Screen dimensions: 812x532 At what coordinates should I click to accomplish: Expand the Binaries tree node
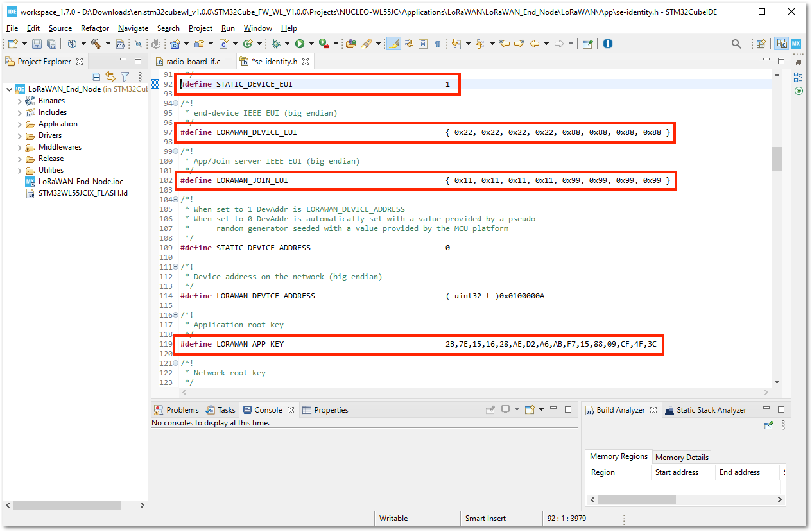pyautogui.click(x=20, y=101)
